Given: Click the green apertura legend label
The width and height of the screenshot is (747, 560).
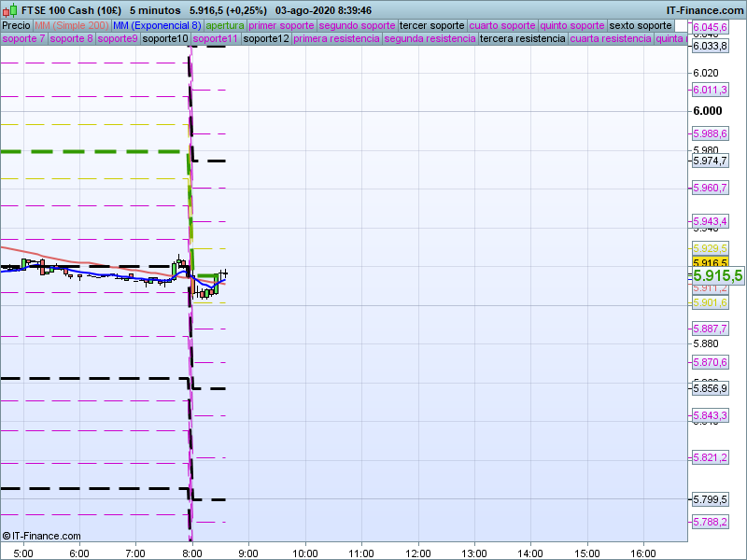Looking at the screenshot, I should click(225, 25).
